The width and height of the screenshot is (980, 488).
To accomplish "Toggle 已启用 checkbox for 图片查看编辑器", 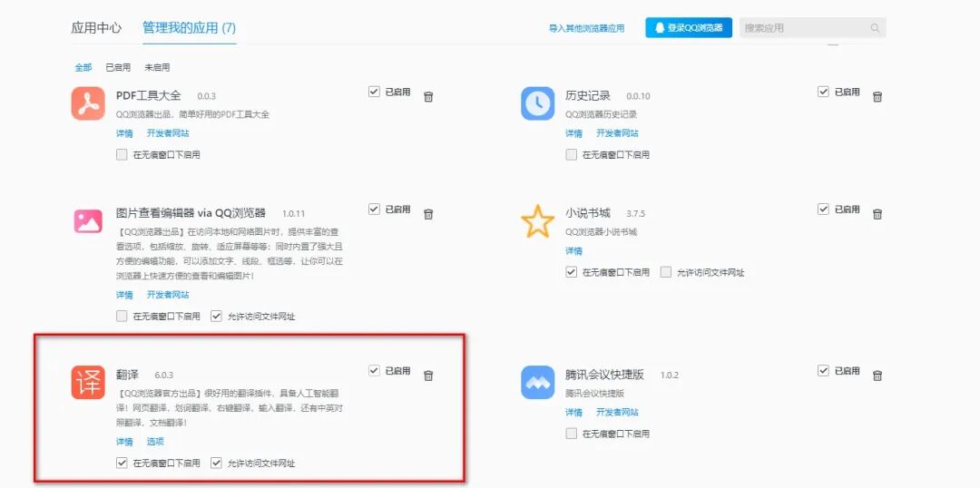I will (374, 210).
